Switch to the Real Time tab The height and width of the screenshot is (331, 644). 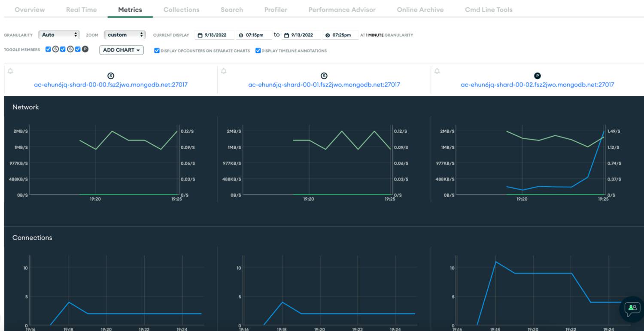click(82, 9)
